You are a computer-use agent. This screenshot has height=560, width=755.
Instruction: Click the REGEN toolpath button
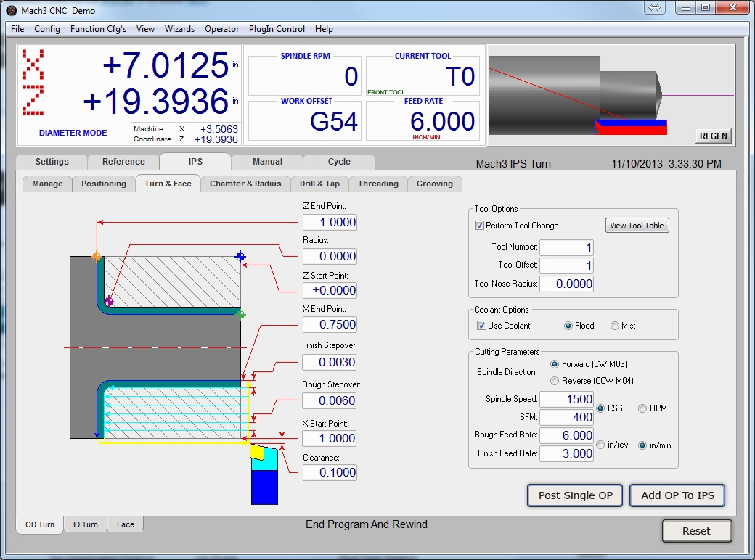713,136
